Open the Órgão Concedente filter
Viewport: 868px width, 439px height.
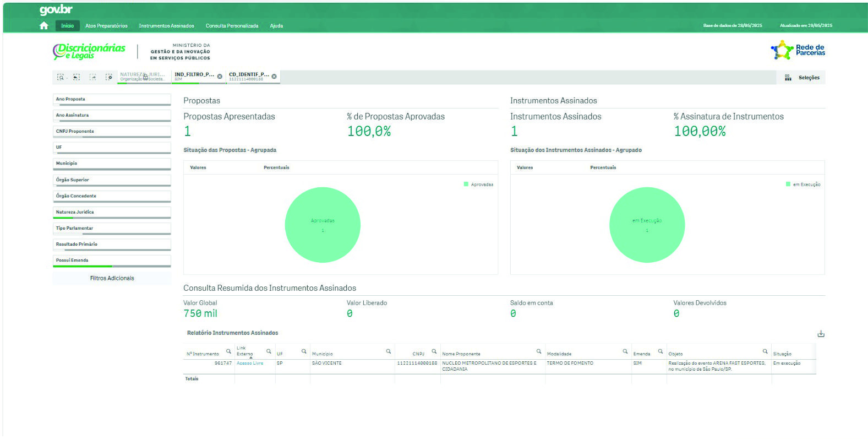point(112,196)
